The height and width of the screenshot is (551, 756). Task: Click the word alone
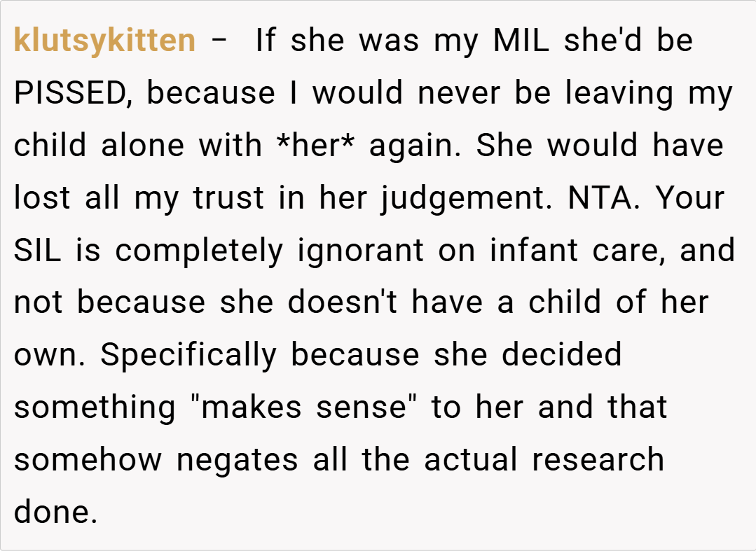click(142, 146)
